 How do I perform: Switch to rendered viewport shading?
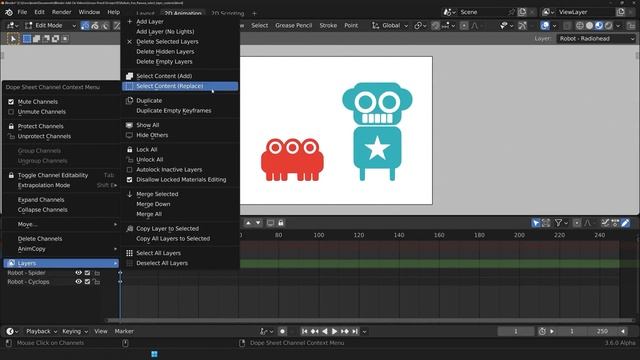[609, 25]
